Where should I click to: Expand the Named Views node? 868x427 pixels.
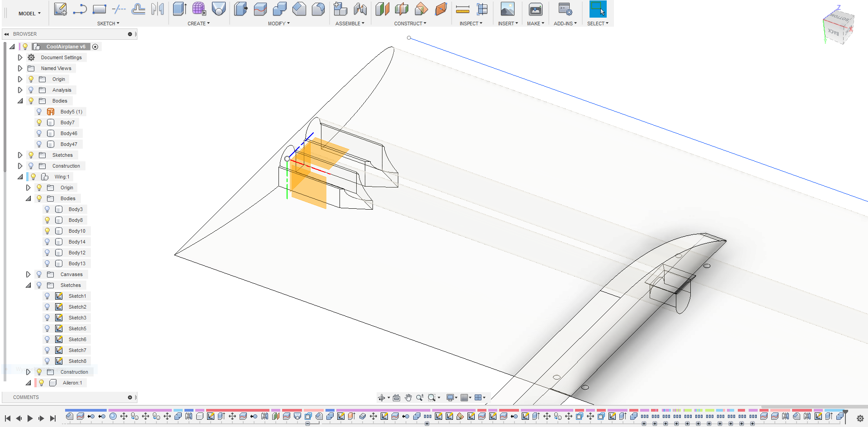(x=20, y=68)
